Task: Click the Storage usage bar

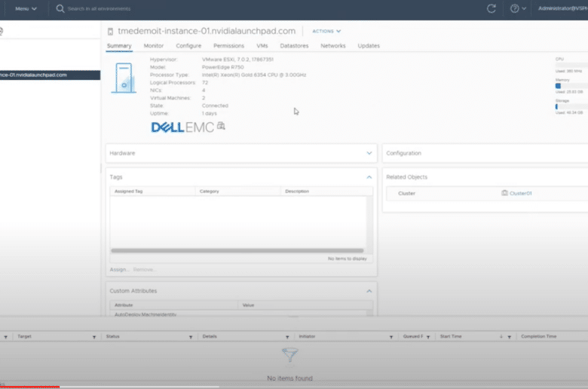Action: (x=571, y=107)
